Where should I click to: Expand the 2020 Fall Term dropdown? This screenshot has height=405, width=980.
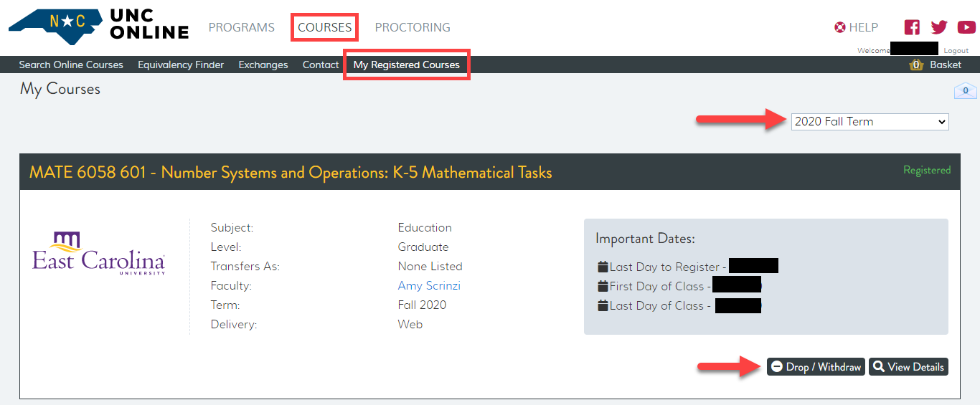coord(870,122)
